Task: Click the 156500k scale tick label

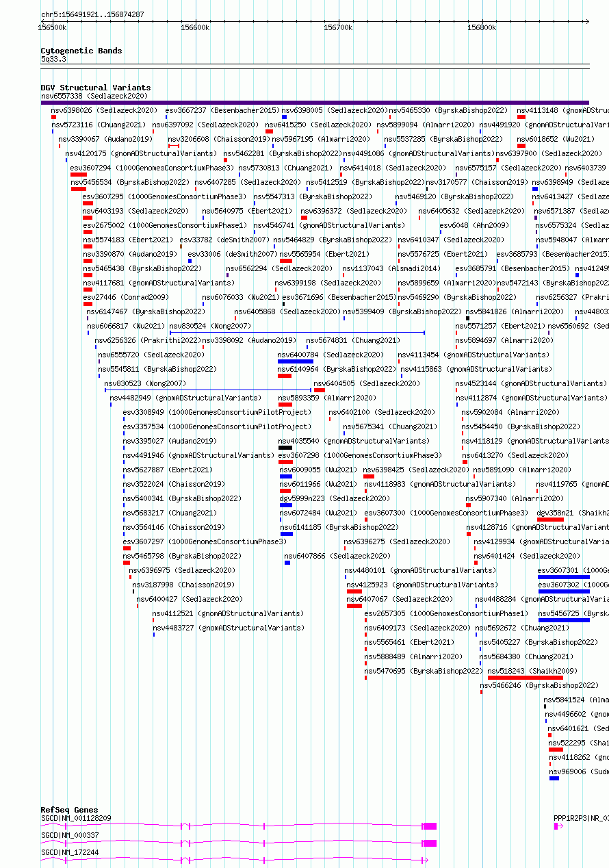Action: (52, 27)
